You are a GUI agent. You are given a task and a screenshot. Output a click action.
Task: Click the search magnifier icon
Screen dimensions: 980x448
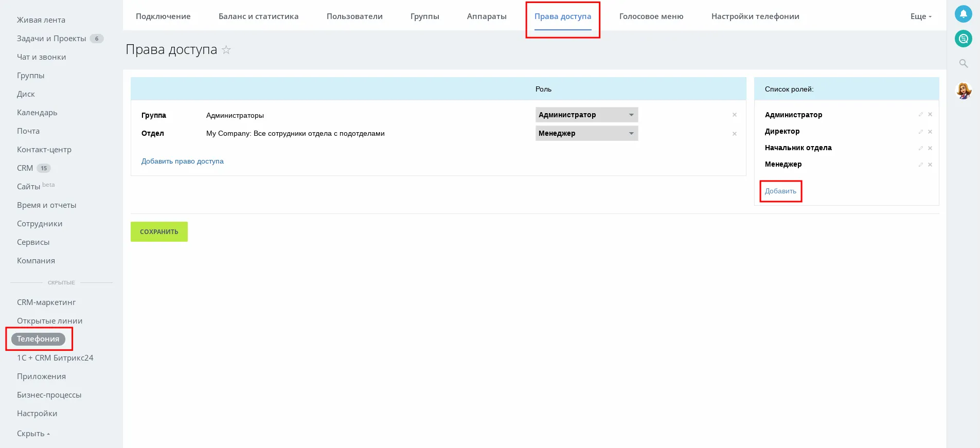pos(963,64)
